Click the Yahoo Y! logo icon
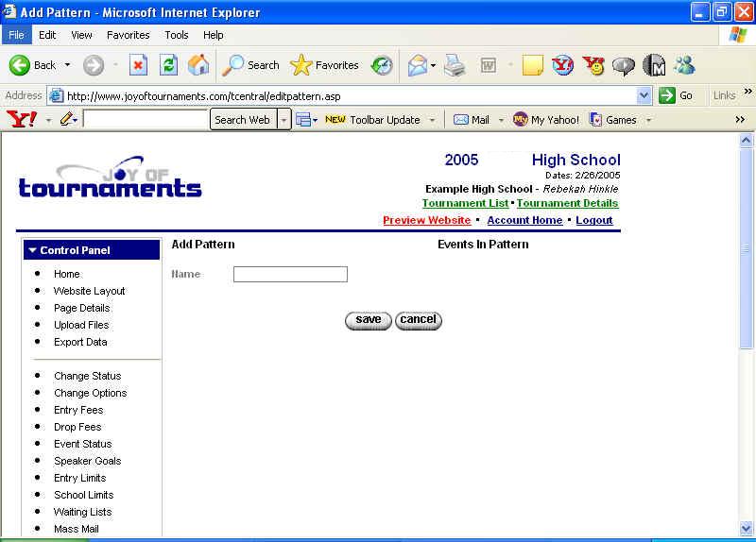 (21, 120)
